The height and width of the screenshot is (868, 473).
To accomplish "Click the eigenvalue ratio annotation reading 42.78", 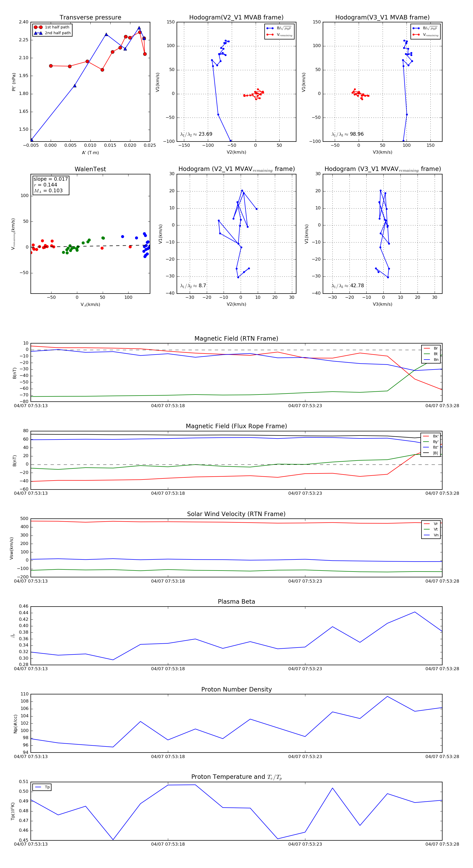I will 347,286.
